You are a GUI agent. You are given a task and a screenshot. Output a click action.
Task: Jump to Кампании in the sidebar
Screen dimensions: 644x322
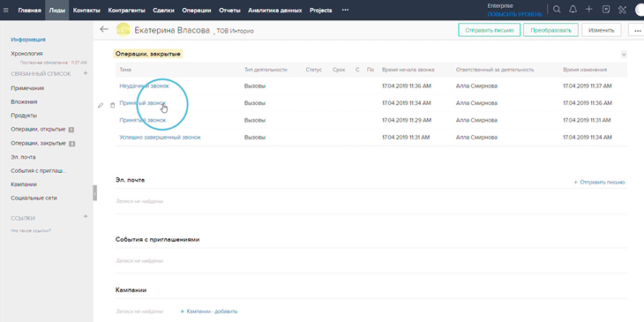point(24,184)
